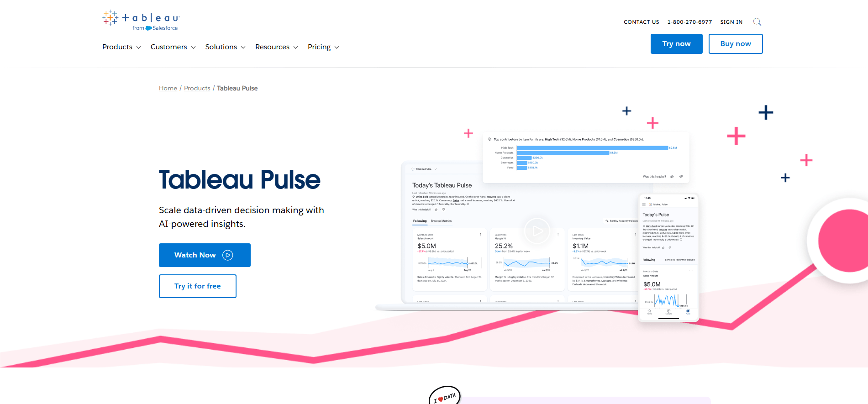The width and height of the screenshot is (868, 404).
Task: Open the Pricing navigation menu
Action: click(x=323, y=47)
